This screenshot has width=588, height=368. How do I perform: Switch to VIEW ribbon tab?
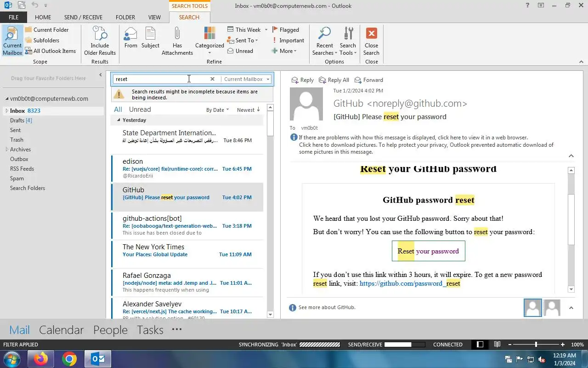tap(154, 17)
